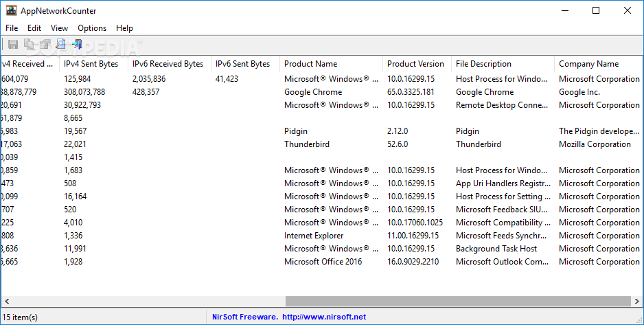Click version 65.0.3325.181 cell
The width and height of the screenshot is (644, 325).
(411, 92)
